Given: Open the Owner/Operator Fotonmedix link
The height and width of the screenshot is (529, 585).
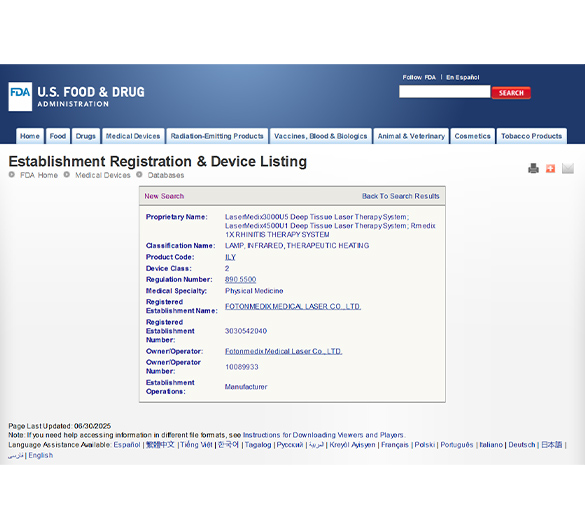Looking at the screenshot, I should (x=284, y=351).
